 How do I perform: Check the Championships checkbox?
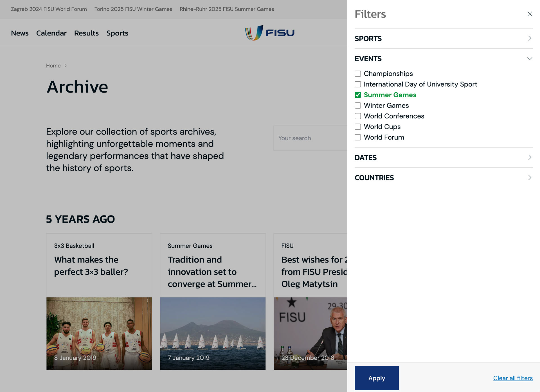pos(358,74)
